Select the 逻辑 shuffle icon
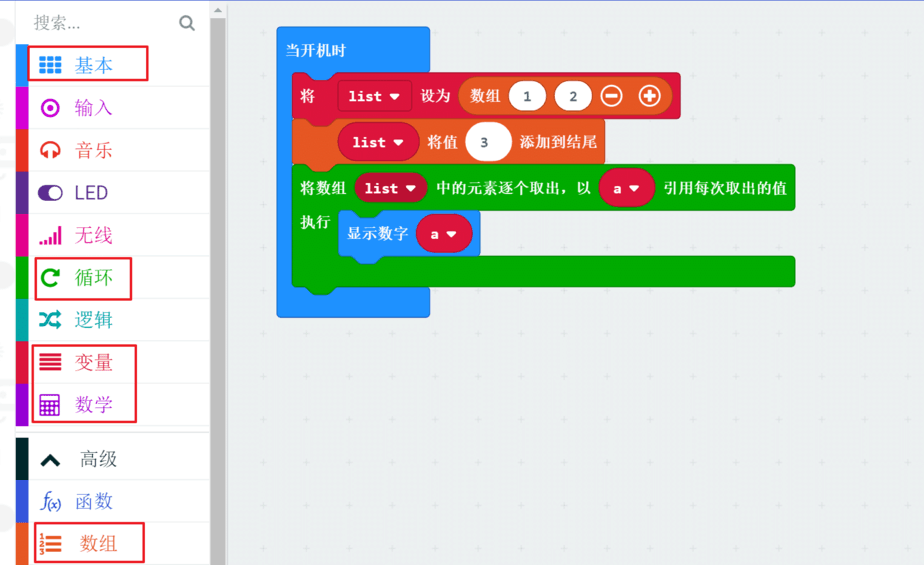924x565 pixels. click(x=50, y=320)
